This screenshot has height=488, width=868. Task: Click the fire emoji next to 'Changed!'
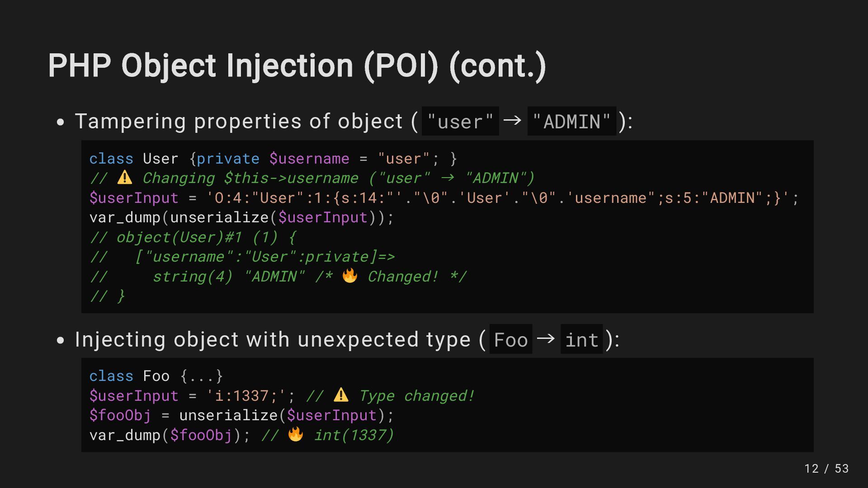coord(349,276)
